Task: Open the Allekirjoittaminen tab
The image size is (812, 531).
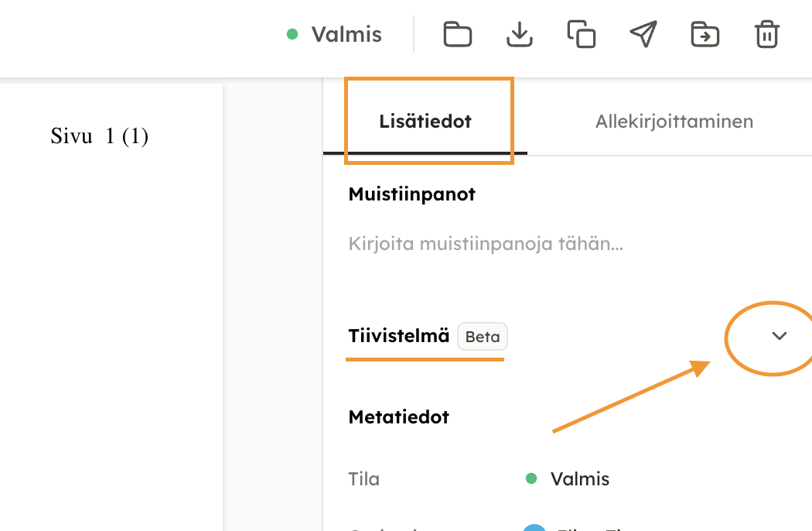Action: 674,122
